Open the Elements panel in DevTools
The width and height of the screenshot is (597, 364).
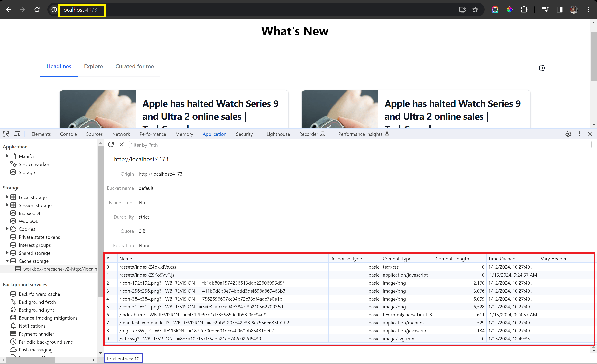(x=41, y=134)
